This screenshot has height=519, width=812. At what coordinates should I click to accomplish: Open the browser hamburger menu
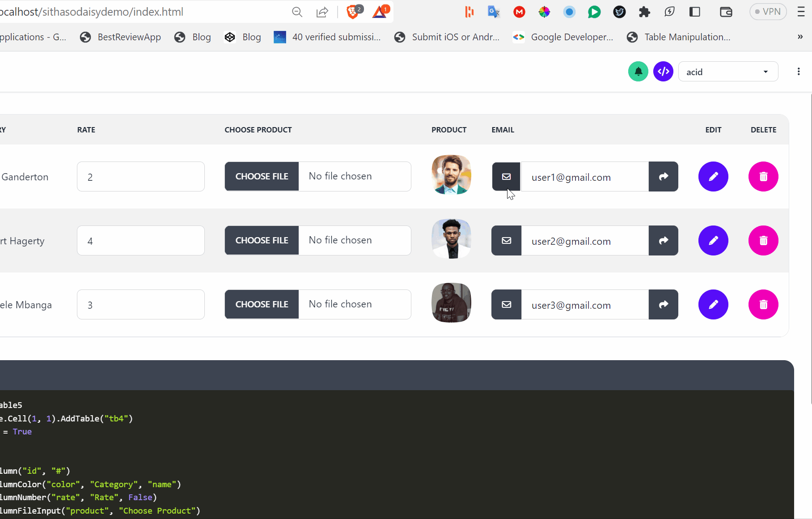coord(801,12)
